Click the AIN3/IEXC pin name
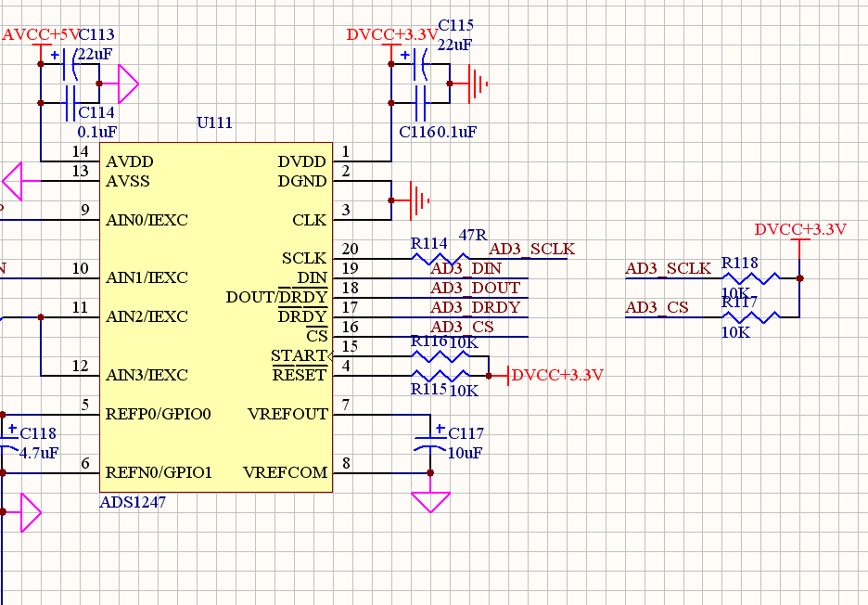 [147, 375]
